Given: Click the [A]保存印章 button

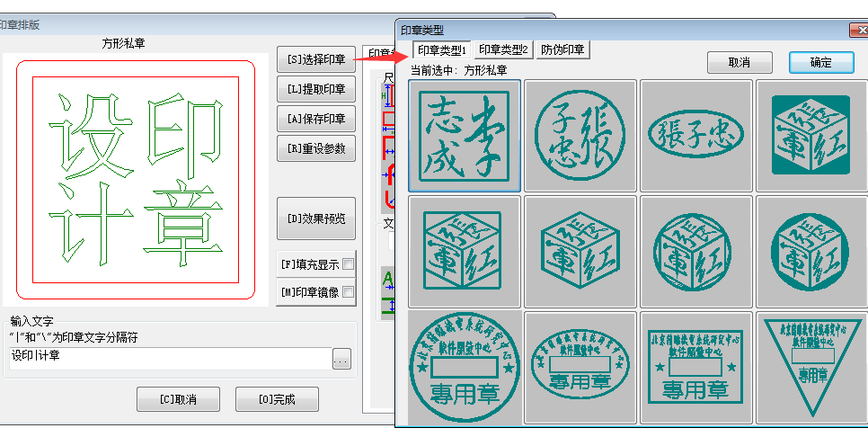Looking at the screenshot, I should click(x=316, y=119).
